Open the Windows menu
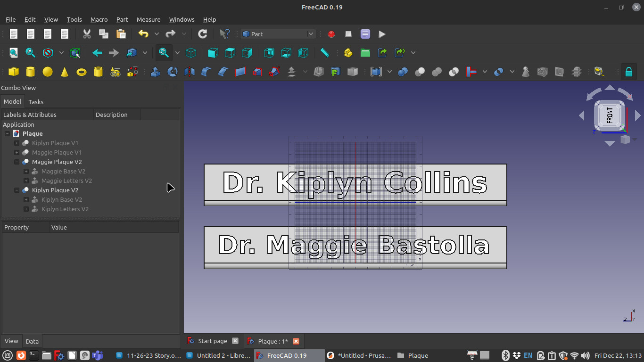Image resolution: width=644 pixels, height=362 pixels. click(182, 19)
